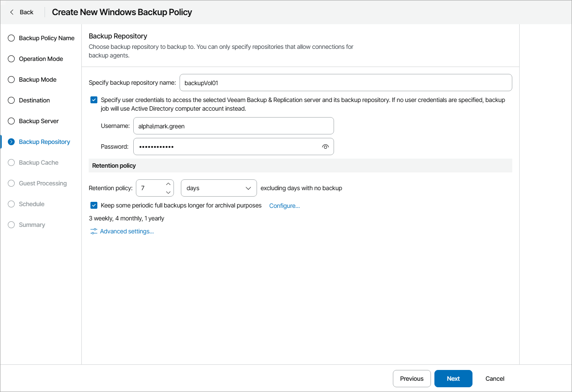This screenshot has width=572, height=392.
Task: Click the backup repository name field
Action: point(345,83)
